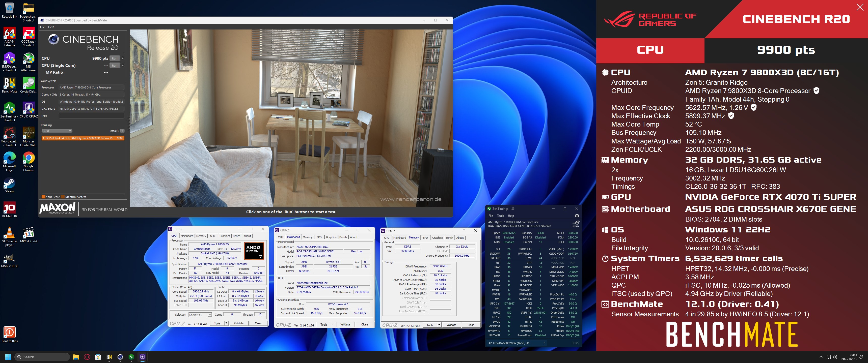Open Tools dropdown arrow in the Mainboard CPU-Z window
The width and height of the screenshot is (868, 363).
[x=333, y=325]
